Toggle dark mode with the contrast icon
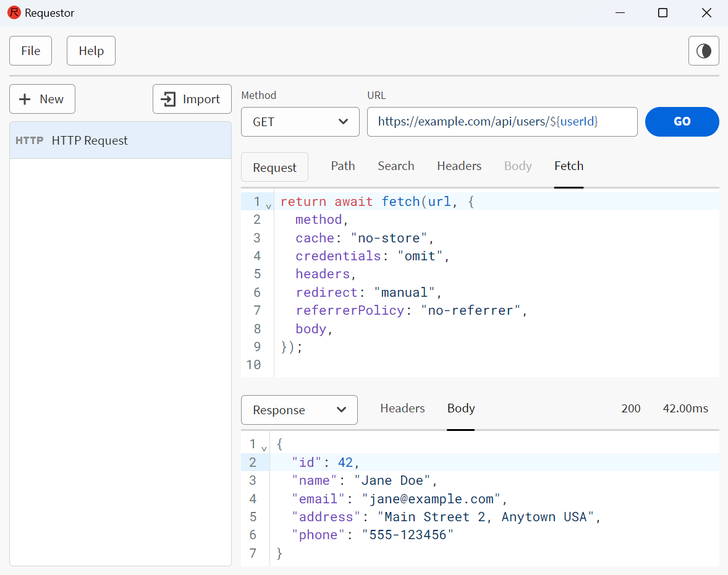Image resolution: width=728 pixels, height=575 pixels. pos(704,51)
